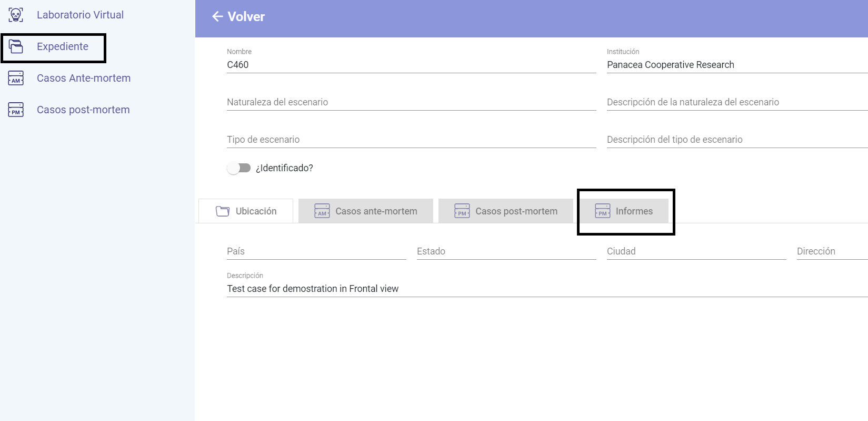Screen dimensions: 868x421
Task: Click the Casos Ante-mortem AM sidebar icon
Action: pyautogui.click(x=16, y=78)
